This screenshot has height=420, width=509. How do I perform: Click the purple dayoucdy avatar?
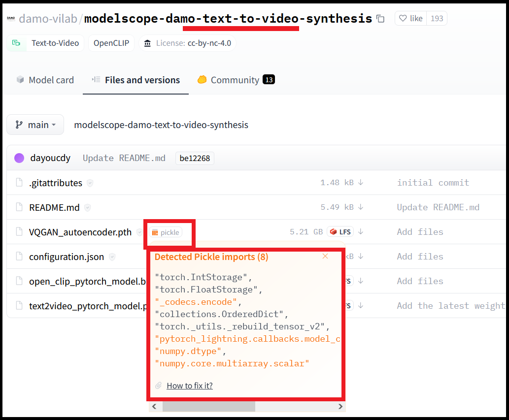pos(19,158)
